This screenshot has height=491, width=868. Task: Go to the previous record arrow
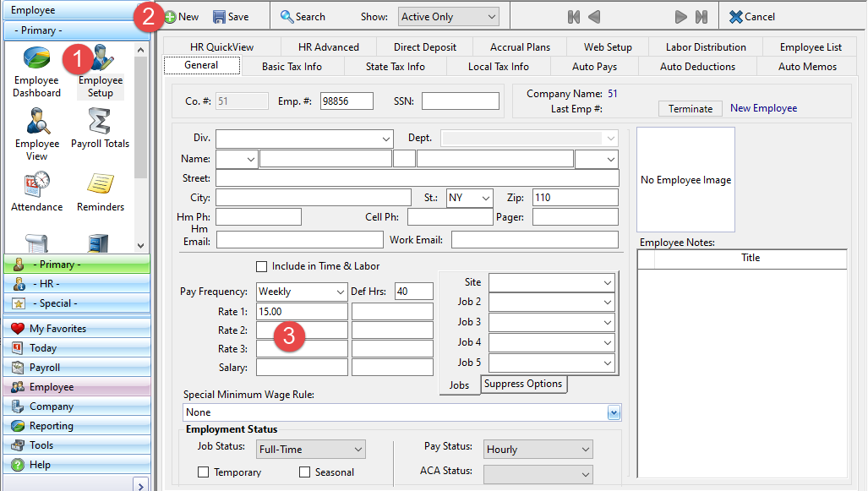[x=594, y=17]
